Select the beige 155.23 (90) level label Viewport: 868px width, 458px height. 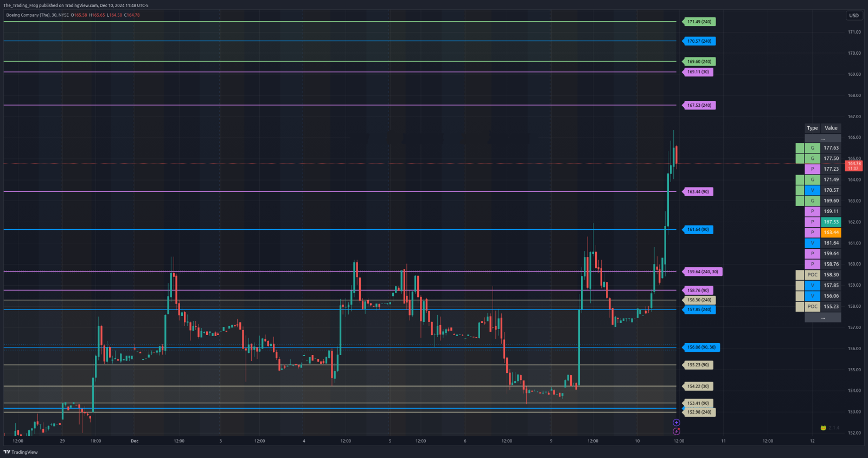click(x=698, y=365)
